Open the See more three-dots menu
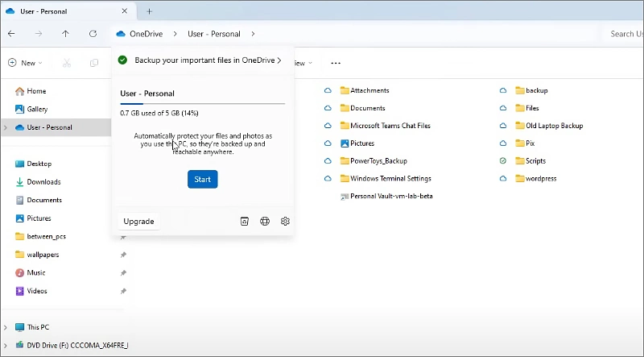The height and width of the screenshot is (357, 644). pos(336,63)
